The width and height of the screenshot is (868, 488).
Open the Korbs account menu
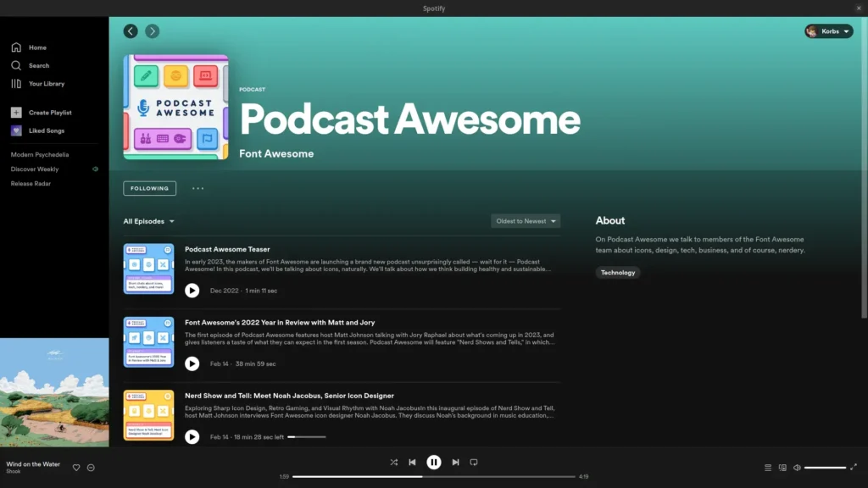pos(828,30)
